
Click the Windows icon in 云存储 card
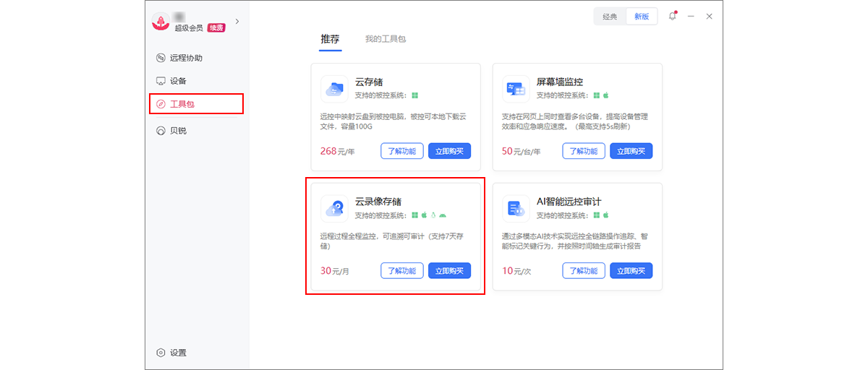(x=415, y=95)
